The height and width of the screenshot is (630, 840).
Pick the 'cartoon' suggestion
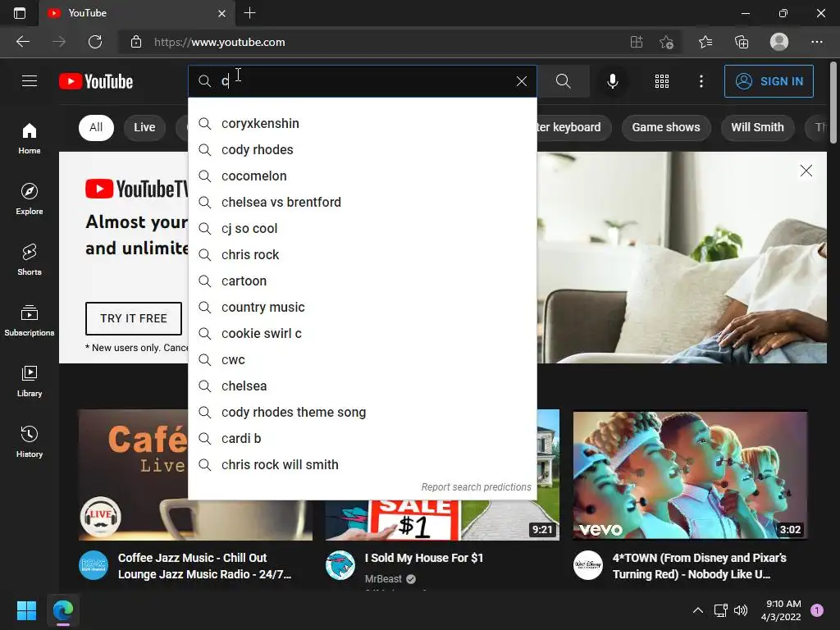tap(362, 281)
